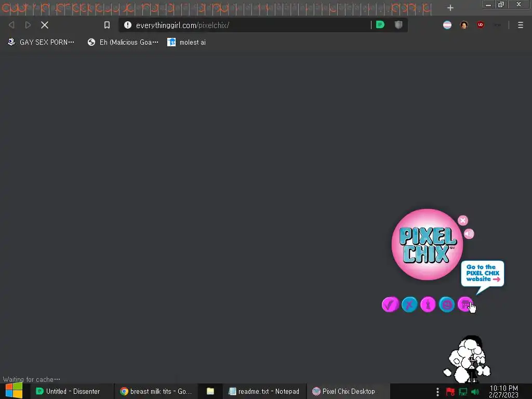Open the profile avatar extension icon

tap(464, 25)
